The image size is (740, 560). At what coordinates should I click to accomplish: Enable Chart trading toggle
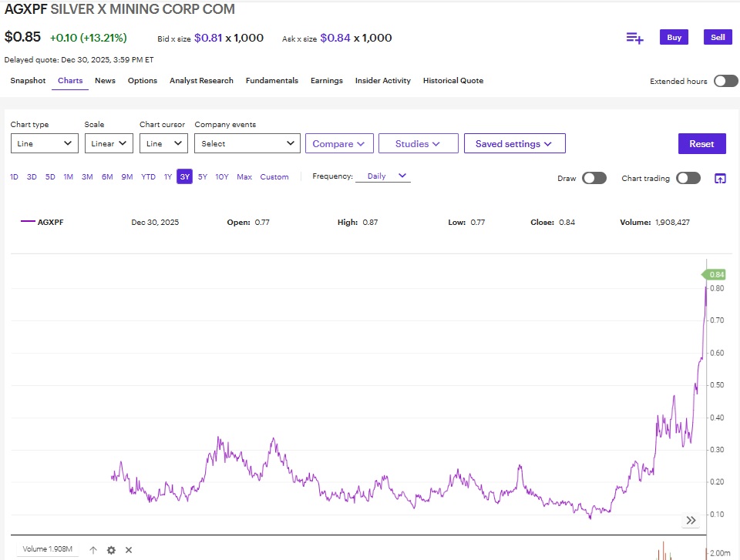tap(688, 178)
